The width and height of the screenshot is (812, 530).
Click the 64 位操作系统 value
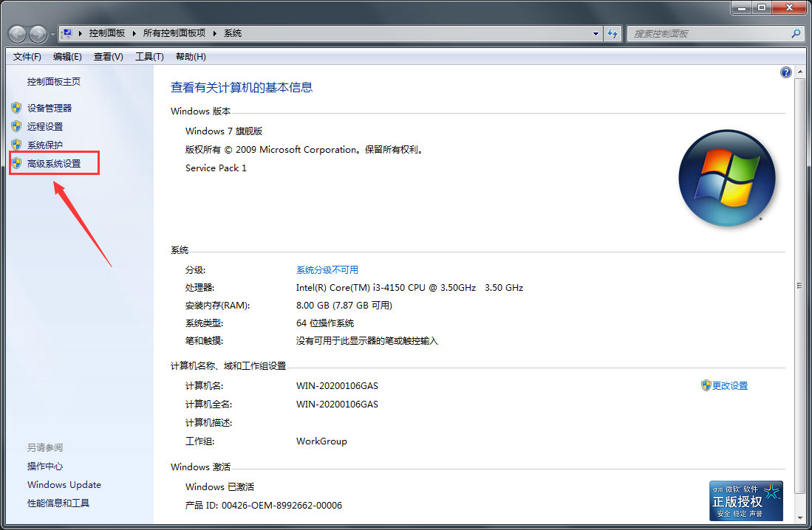[x=325, y=323]
